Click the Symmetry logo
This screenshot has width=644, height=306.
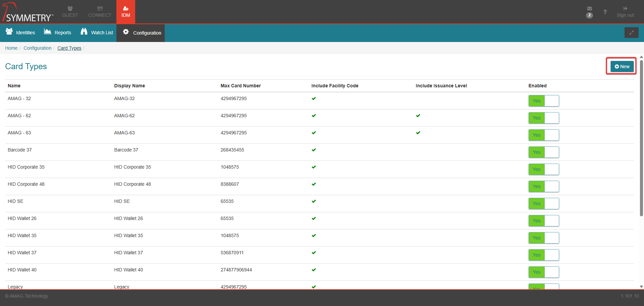pos(28,12)
